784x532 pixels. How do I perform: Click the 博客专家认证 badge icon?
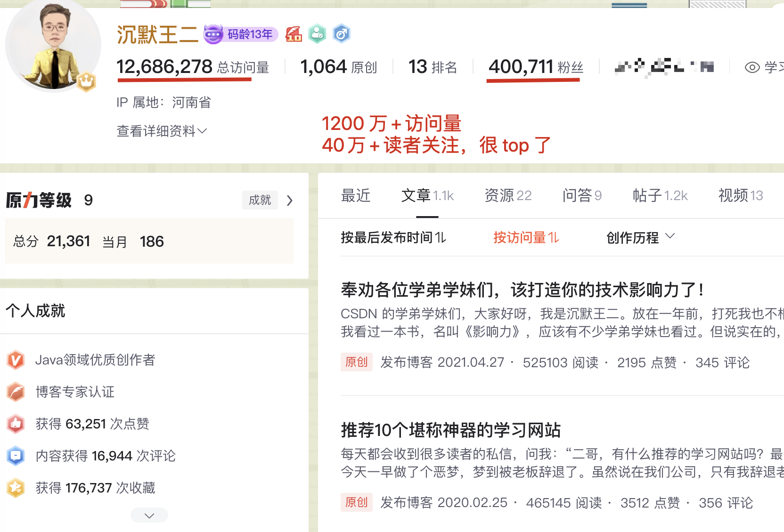pos(16,392)
